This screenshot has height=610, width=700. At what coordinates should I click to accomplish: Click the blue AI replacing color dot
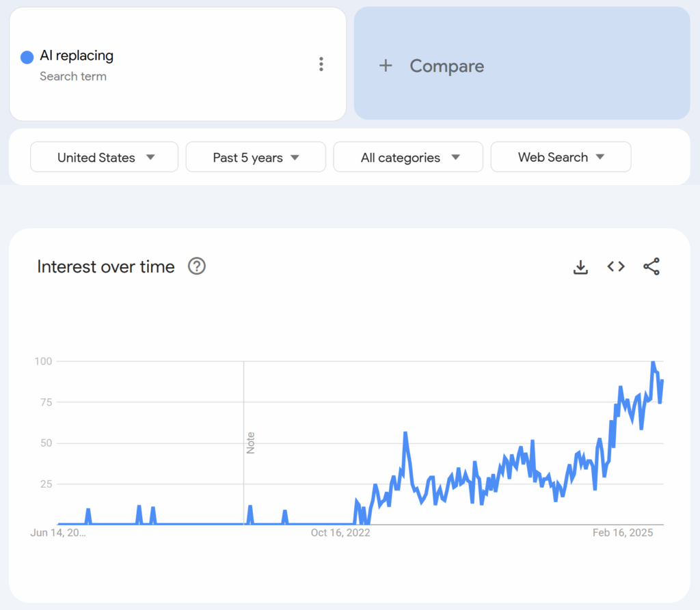[x=27, y=57]
